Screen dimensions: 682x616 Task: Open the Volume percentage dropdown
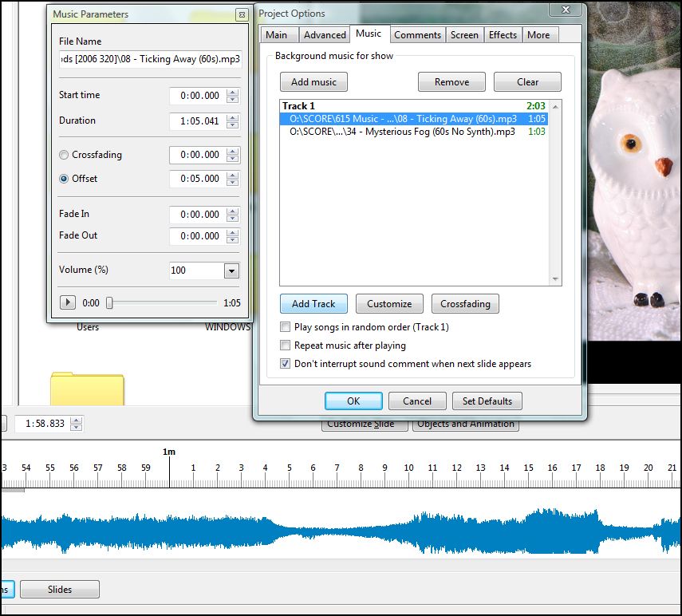pyautogui.click(x=231, y=270)
